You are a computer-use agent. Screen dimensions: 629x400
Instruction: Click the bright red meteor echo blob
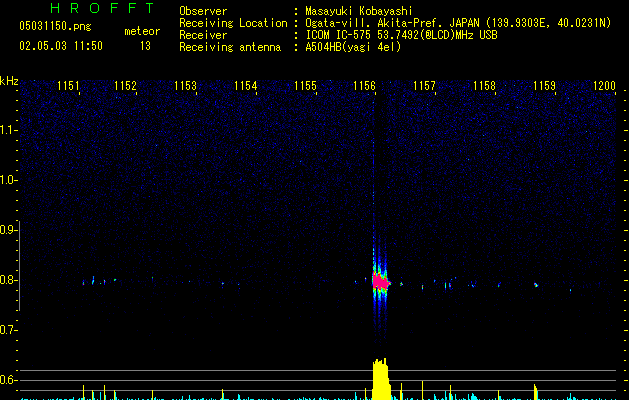point(380,282)
